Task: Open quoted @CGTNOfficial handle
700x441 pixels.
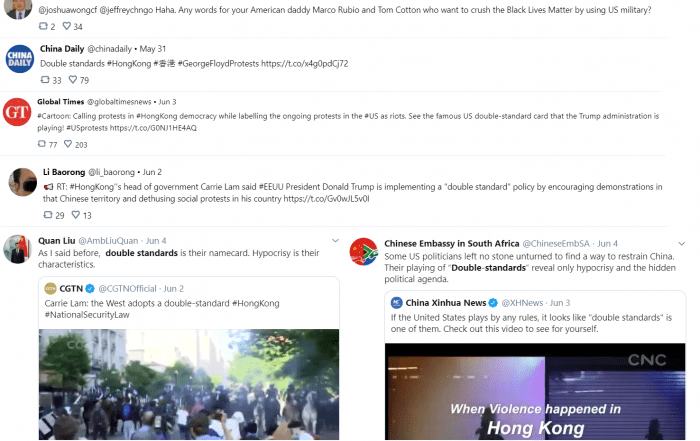Action: point(127,289)
